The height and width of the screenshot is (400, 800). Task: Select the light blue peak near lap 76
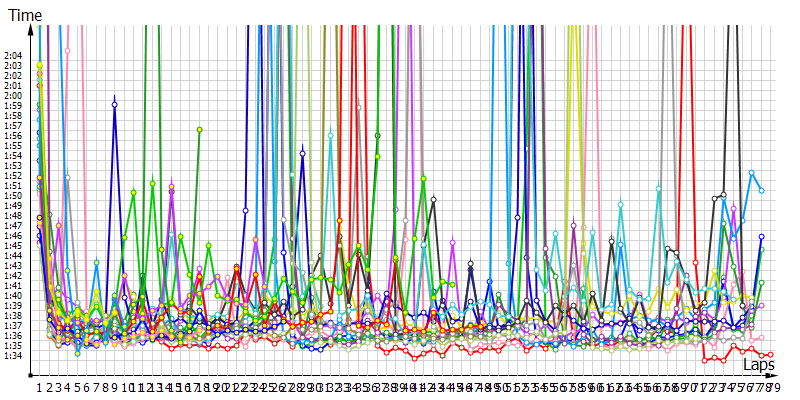tap(752, 173)
